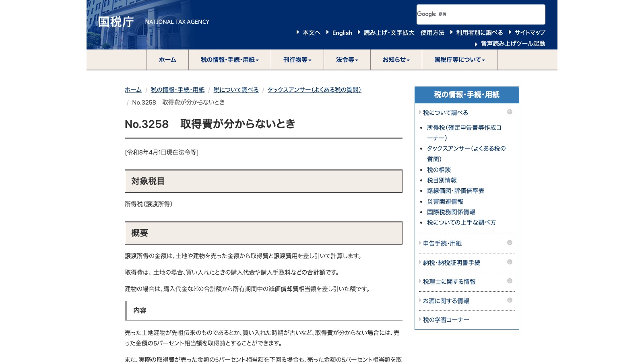Open 税についての上手な調べ方 sidebar link
The height and width of the screenshot is (362, 644).
461,222
